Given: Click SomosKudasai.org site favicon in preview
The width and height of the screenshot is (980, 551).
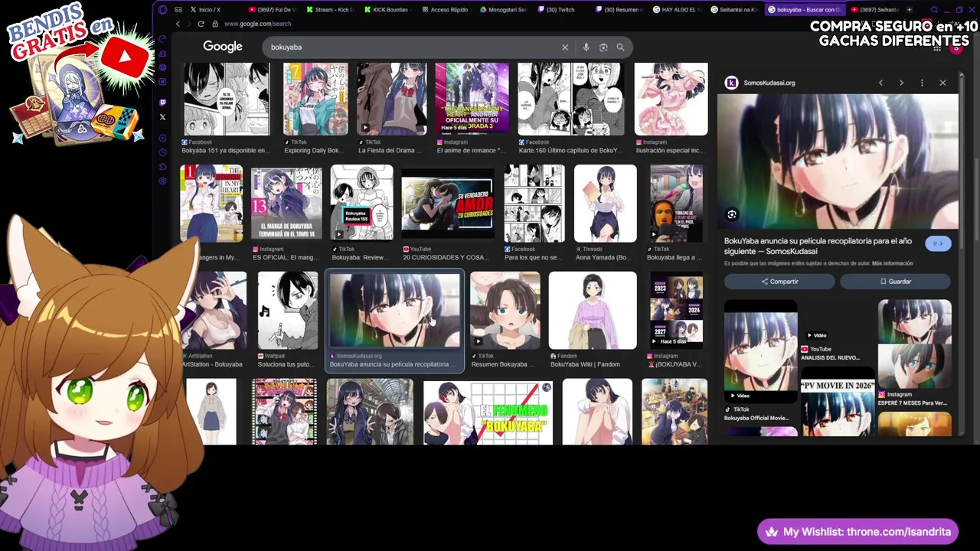Looking at the screenshot, I should [x=731, y=83].
